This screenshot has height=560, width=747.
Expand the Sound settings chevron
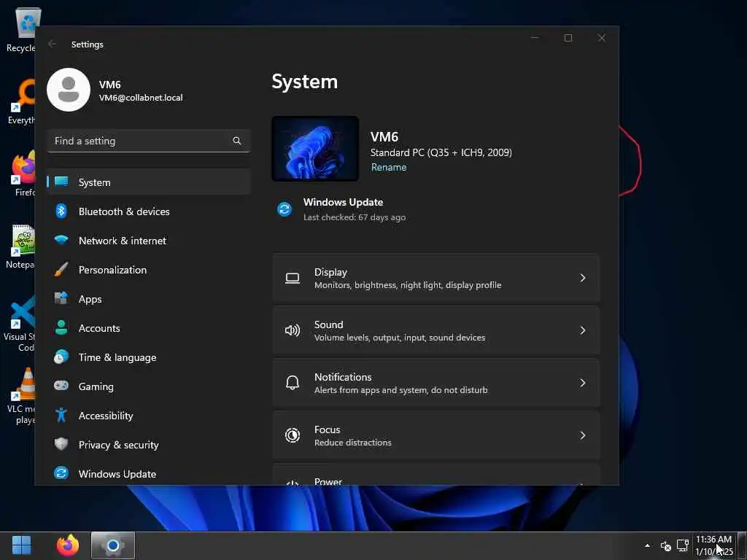[583, 330]
